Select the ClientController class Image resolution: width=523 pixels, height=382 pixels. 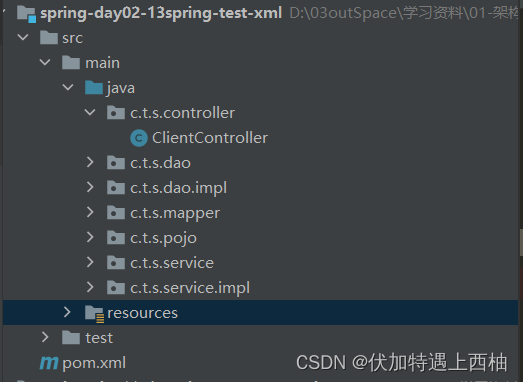[210, 138]
